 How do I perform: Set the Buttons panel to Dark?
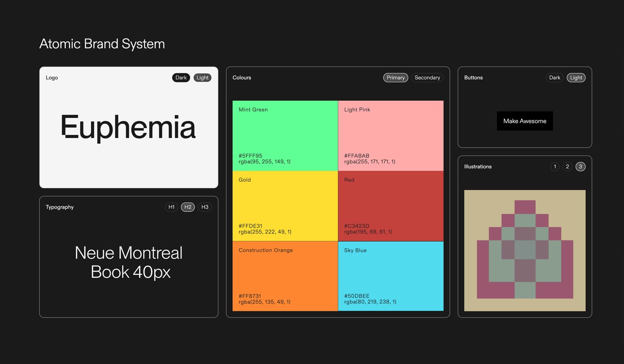point(555,78)
